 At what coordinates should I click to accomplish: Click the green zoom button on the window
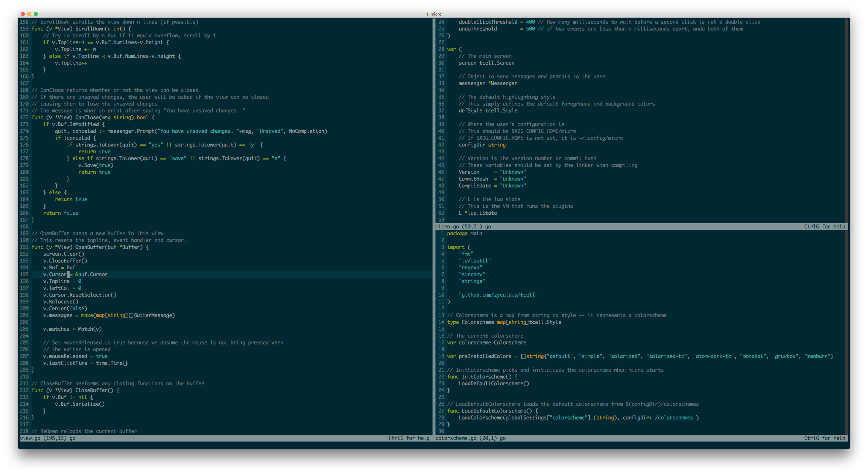36,14
